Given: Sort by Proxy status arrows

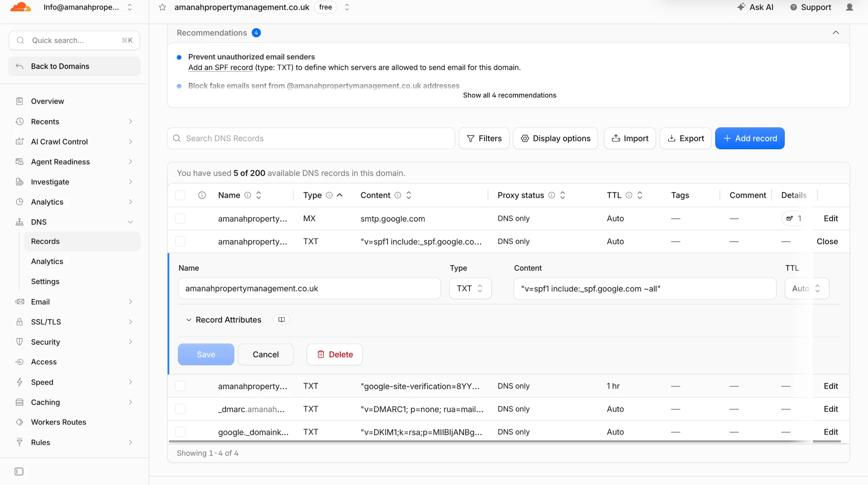Looking at the screenshot, I should pos(562,195).
